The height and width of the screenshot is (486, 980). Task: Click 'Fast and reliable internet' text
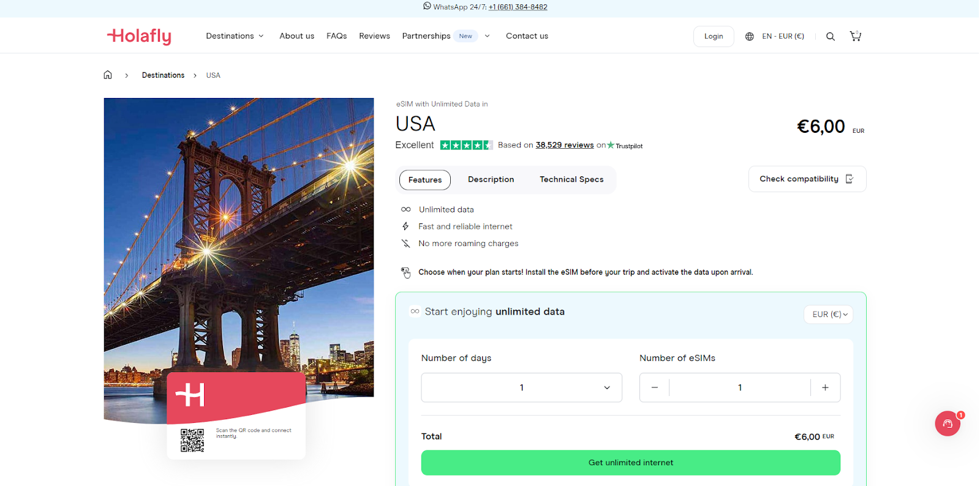(x=466, y=226)
